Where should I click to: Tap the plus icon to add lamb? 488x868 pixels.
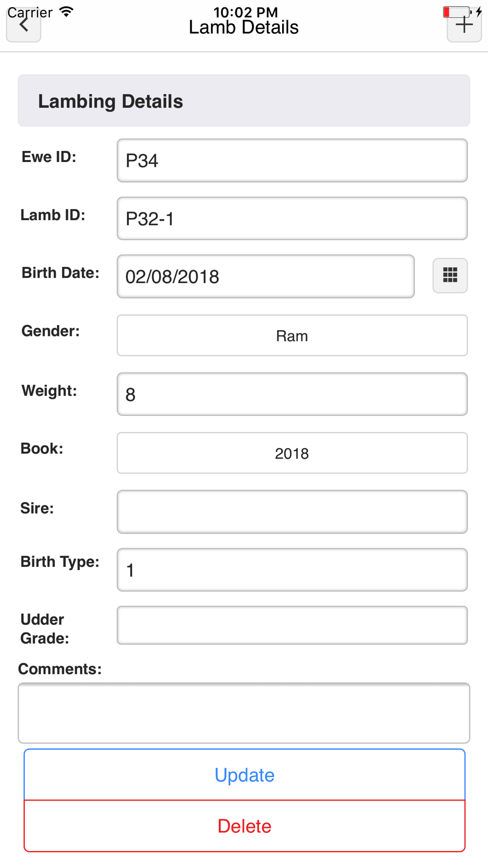coord(464,25)
